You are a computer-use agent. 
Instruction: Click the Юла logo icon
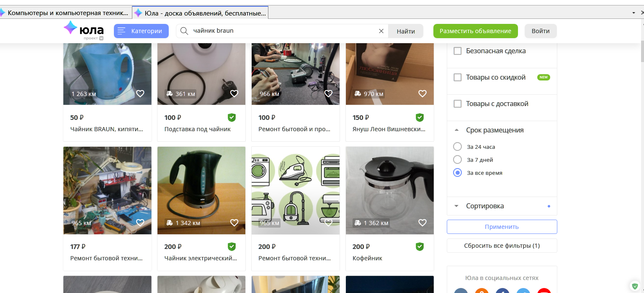pos(70,29)
